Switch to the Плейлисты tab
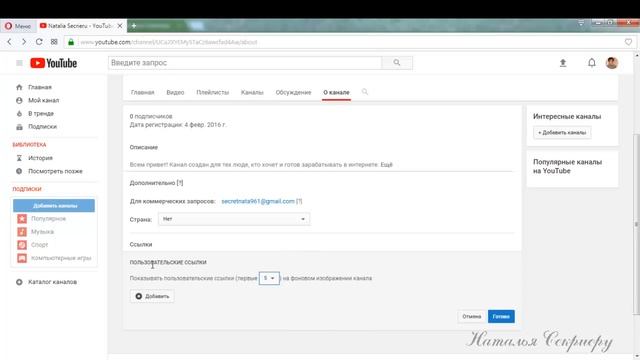Image resolution: width=640 pixels, height=360 pixels. (213, 92)
